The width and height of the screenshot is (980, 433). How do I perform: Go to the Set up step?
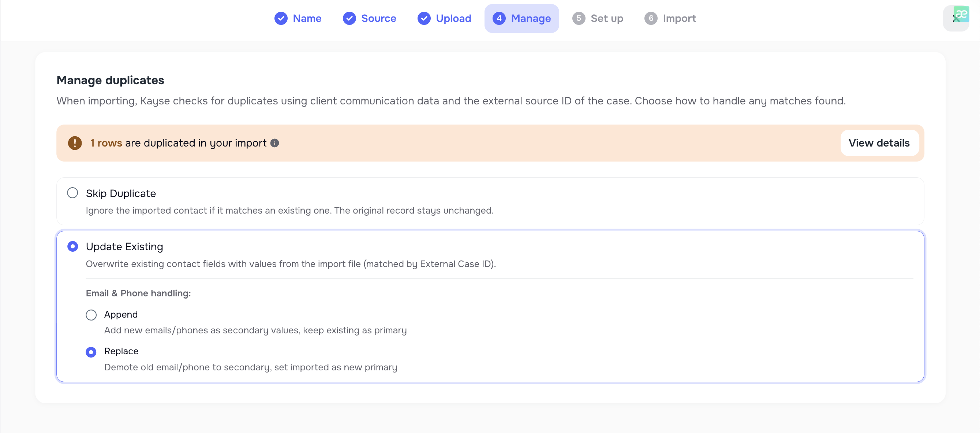pos(607,18)
